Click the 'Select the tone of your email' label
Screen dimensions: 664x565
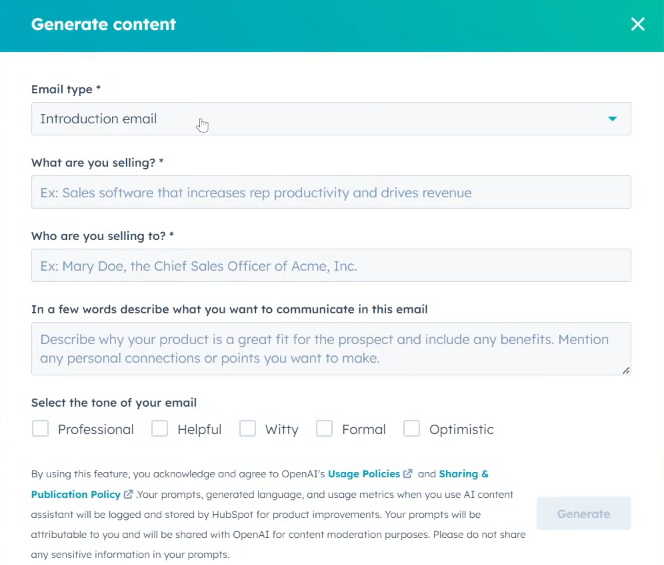114,403
